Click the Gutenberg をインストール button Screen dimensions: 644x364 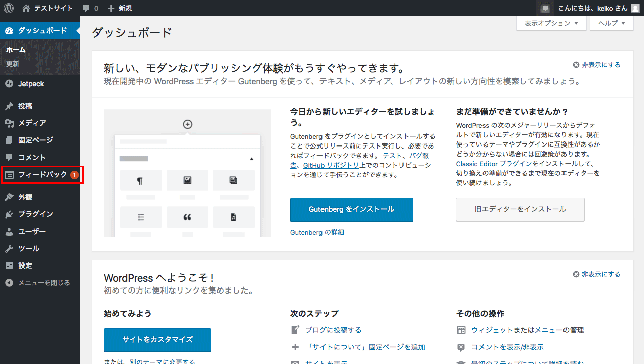(x=351, y=209)
